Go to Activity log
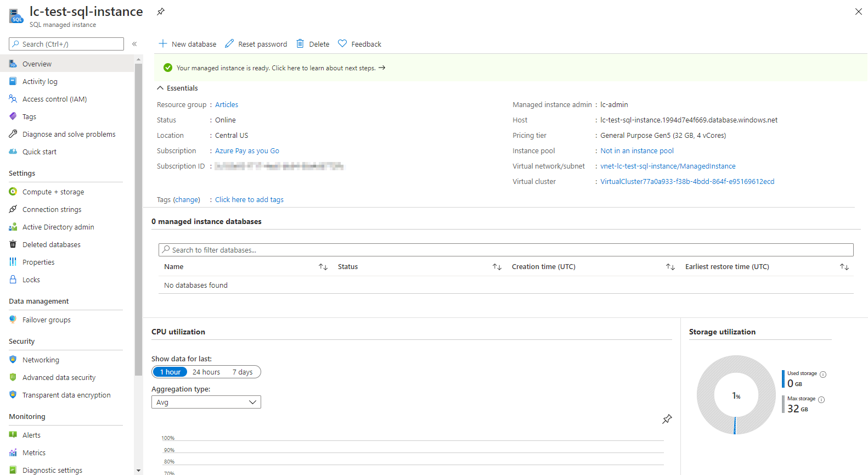Viewport: 868px width, 475px height. [40, 81]
